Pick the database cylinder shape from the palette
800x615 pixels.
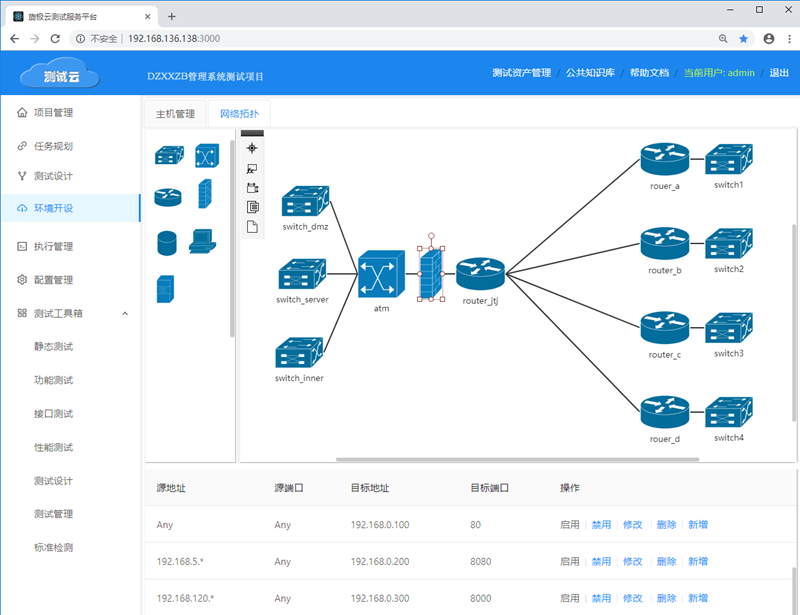coord(167,242)
